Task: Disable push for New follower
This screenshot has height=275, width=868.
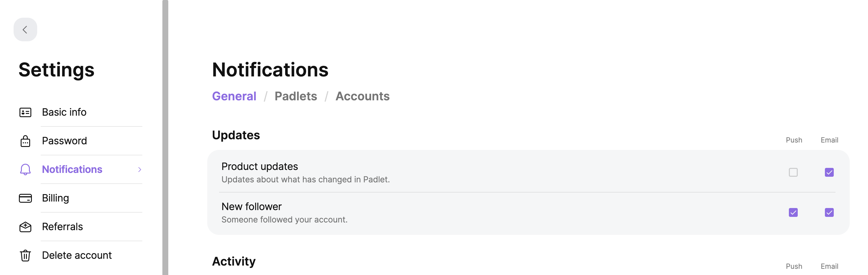Action: [x=793, y=212]
